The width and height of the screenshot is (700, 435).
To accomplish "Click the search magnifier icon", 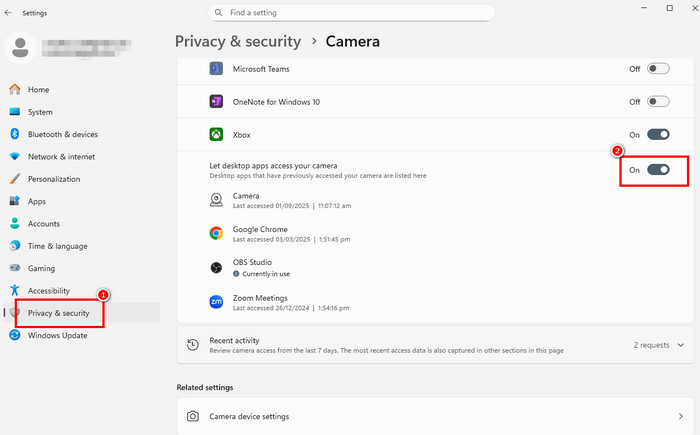I will (217, 13).
